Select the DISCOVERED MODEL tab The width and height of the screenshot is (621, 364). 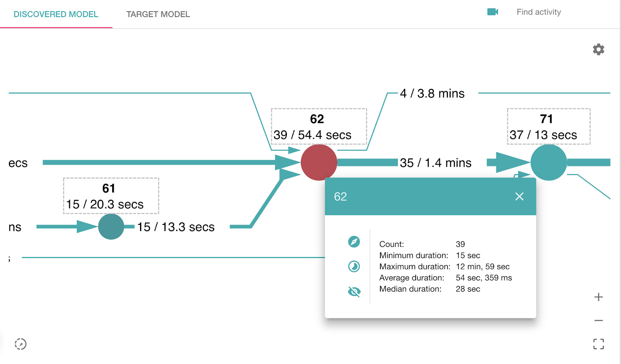click(56, 14)
